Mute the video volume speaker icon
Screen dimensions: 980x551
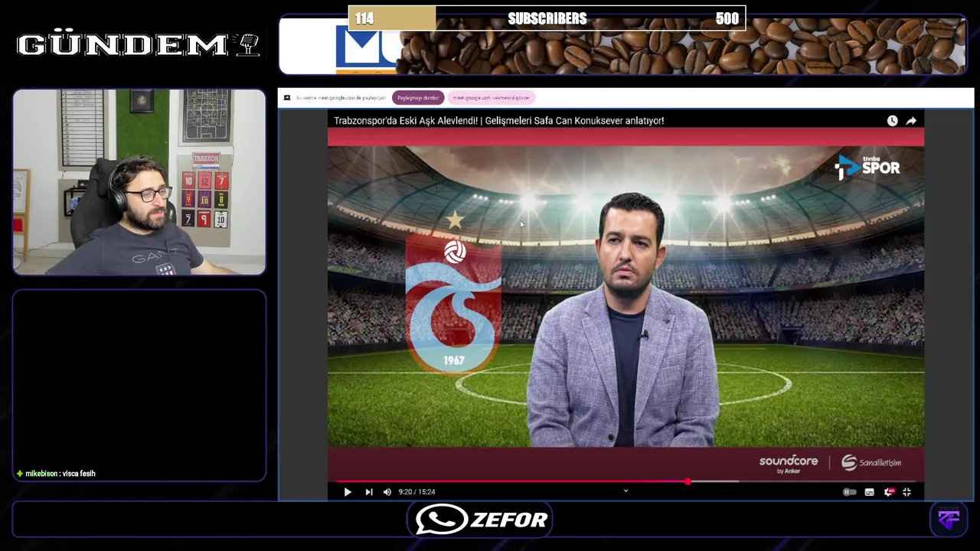pos(387,492)
